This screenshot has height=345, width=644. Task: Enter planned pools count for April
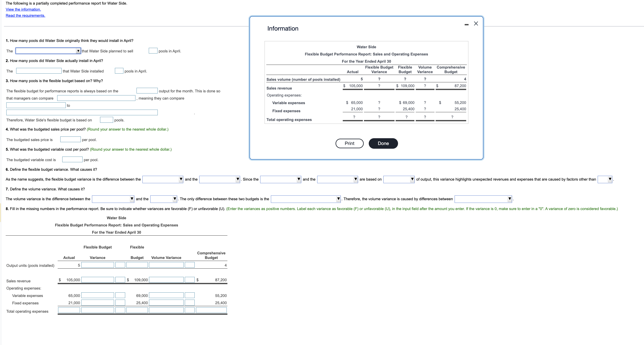(153, 51)
